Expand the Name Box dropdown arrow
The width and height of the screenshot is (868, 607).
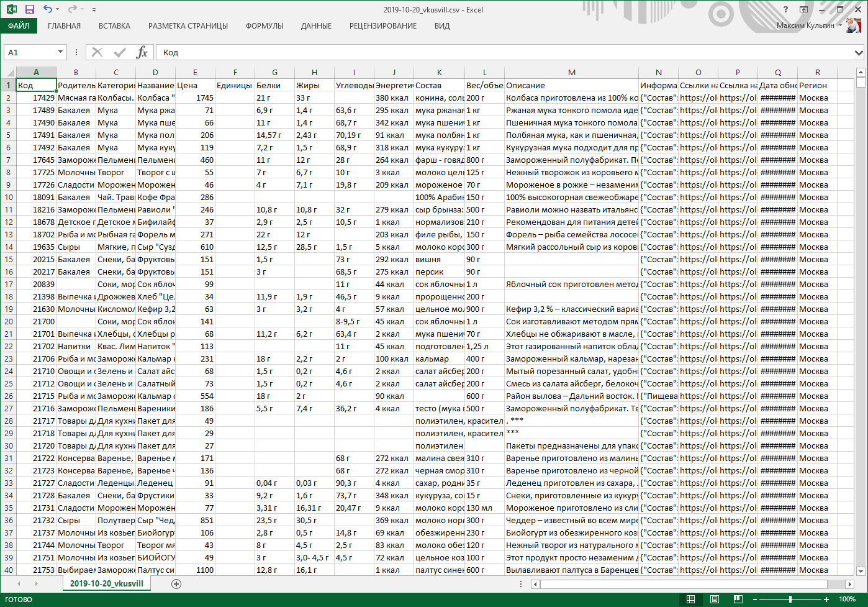tap(60, 52)
